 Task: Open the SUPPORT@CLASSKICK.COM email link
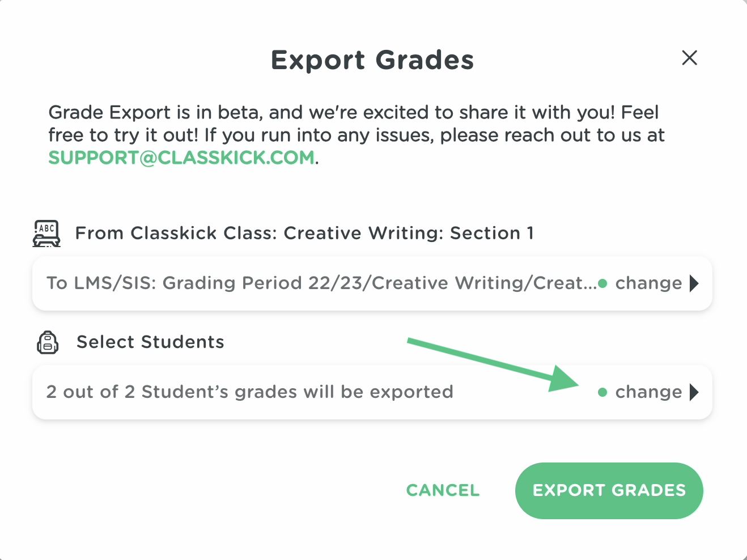click(181, 158)
